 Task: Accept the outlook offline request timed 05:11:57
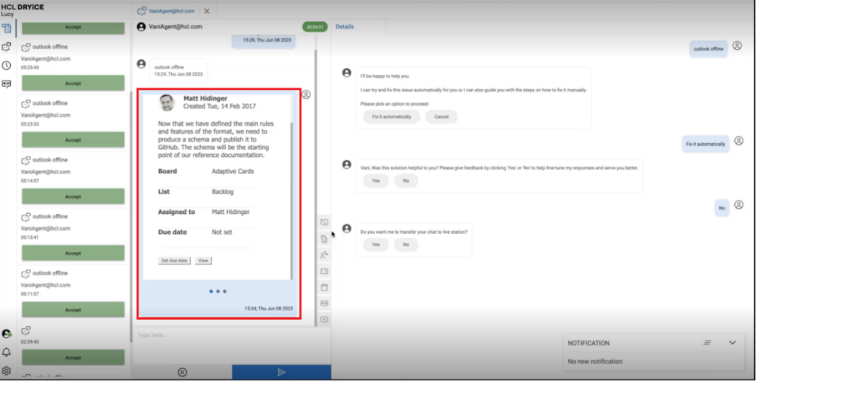(73, 310)
